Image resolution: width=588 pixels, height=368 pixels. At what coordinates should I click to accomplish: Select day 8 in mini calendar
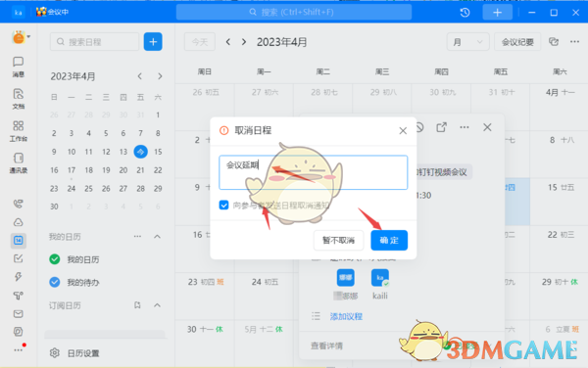(158, 133)
